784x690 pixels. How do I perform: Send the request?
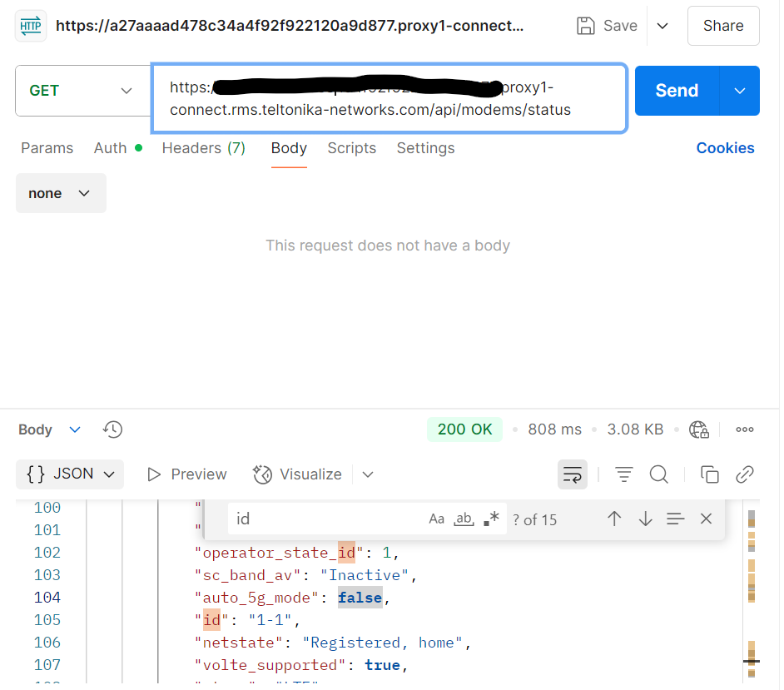pyautogui.click(x=677, y=91)
